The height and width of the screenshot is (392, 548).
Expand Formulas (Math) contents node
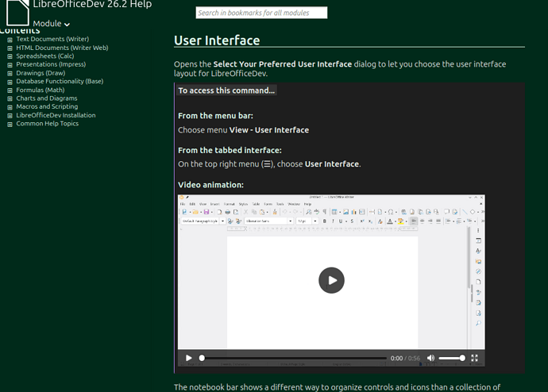(x=10, y=90)
